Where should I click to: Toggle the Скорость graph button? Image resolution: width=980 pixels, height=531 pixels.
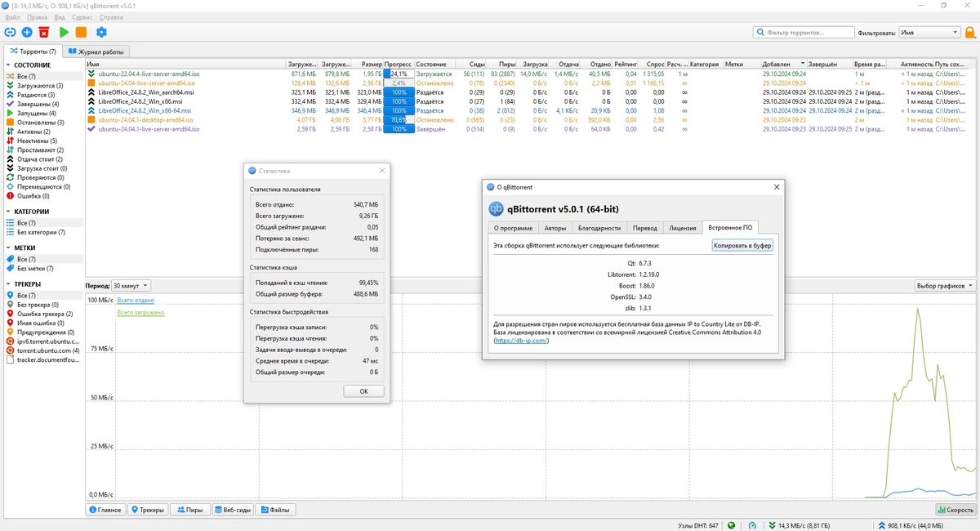(955, 510)
